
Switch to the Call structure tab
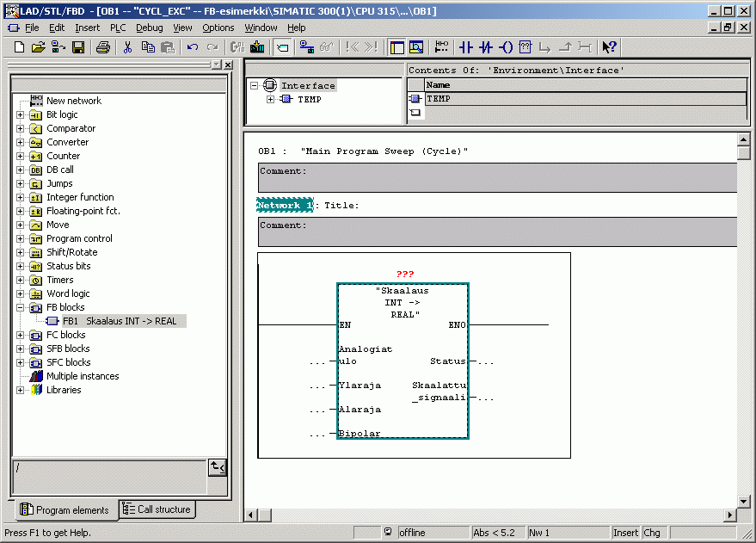[157, 509]
